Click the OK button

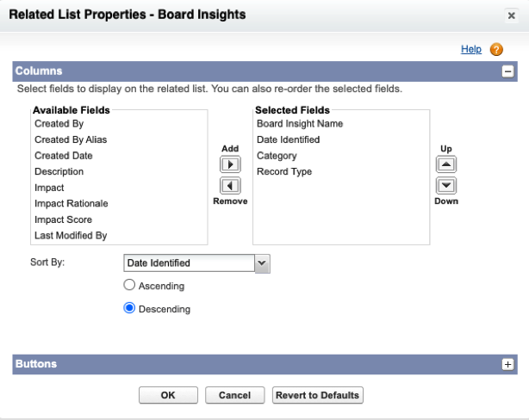click(168, 395)
